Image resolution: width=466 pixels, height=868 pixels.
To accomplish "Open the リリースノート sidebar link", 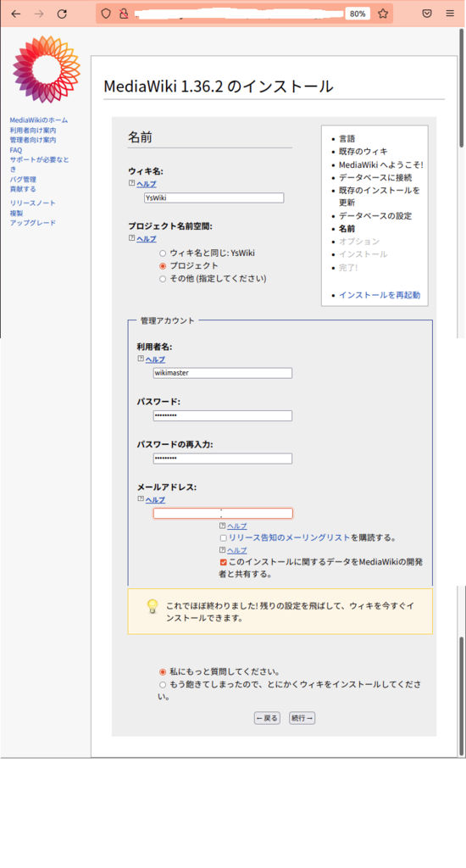I will (33, 203).
